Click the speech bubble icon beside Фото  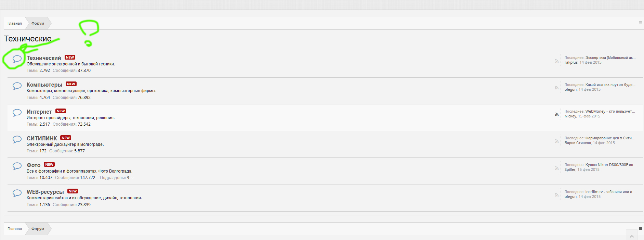pos(17,166)
